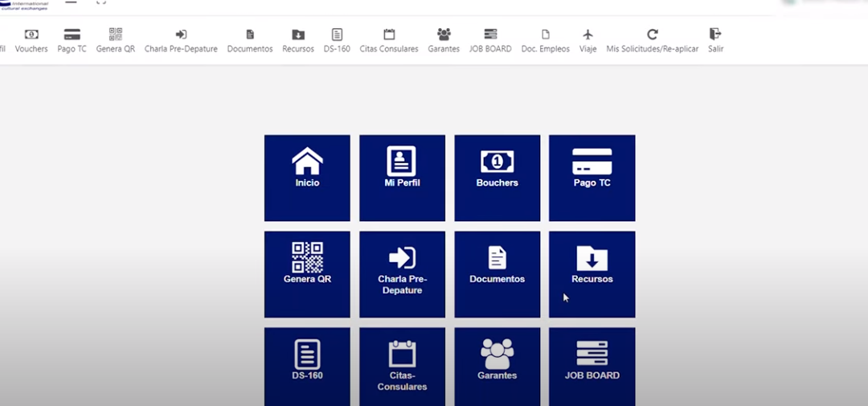This screenshot has width=868, height=406.
Task: Open Vouchers in the top toolbar
Action: 31,41
